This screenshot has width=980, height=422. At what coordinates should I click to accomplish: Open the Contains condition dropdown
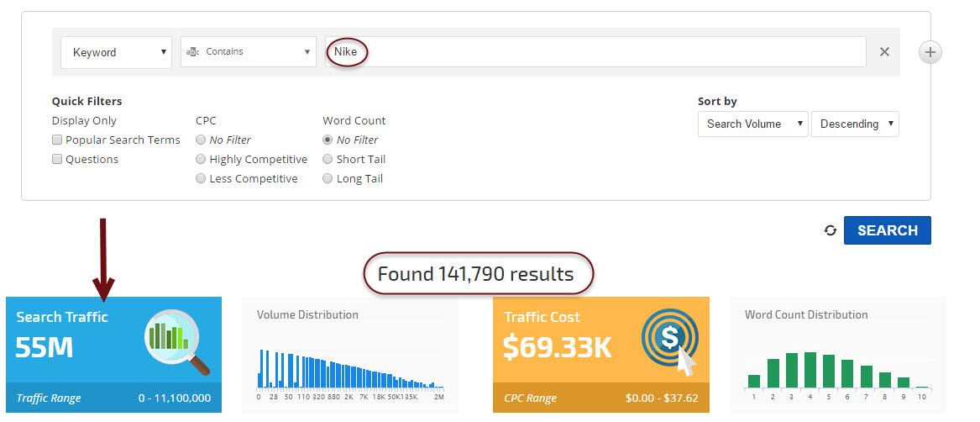[x=248, y=52]
